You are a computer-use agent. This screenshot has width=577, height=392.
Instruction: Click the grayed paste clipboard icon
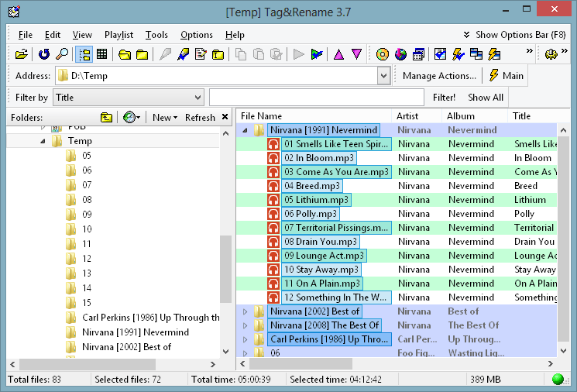(259, 54)
